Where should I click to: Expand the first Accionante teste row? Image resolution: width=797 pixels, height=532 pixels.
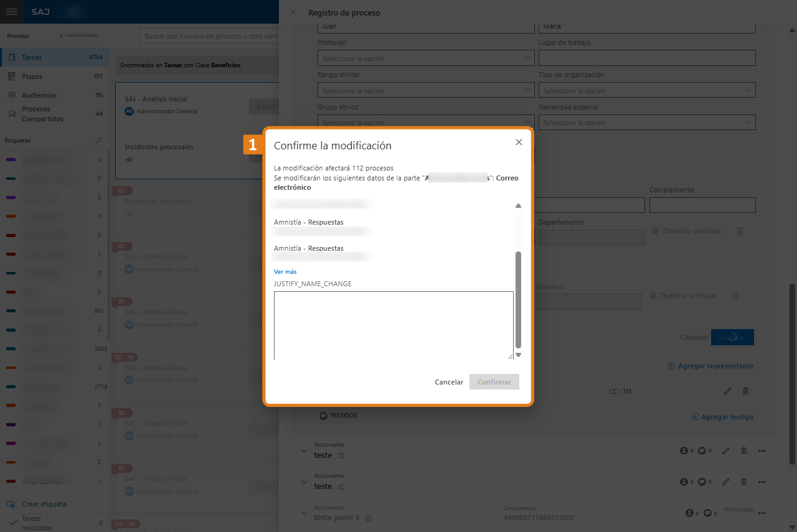click(x=304, y=450)
